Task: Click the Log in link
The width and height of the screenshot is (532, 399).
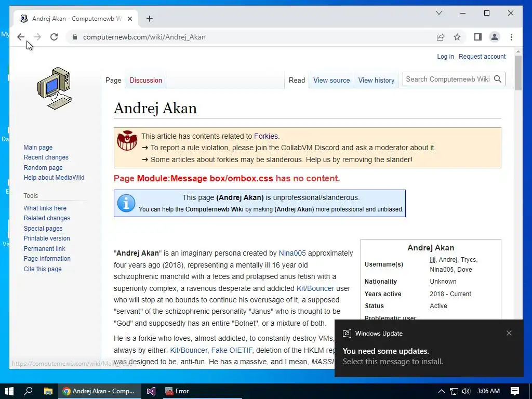Action: pos(445,56)
